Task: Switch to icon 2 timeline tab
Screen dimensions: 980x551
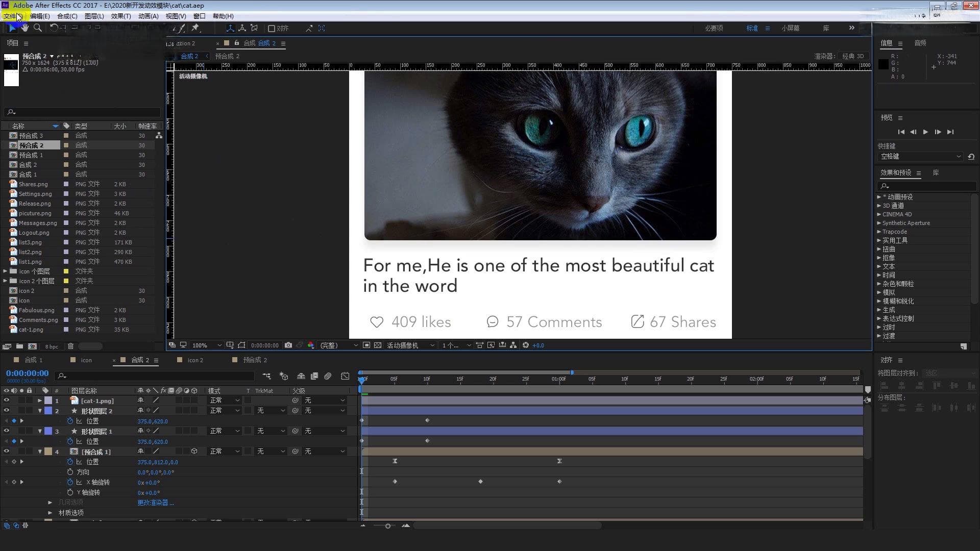Action: point(195,360)
